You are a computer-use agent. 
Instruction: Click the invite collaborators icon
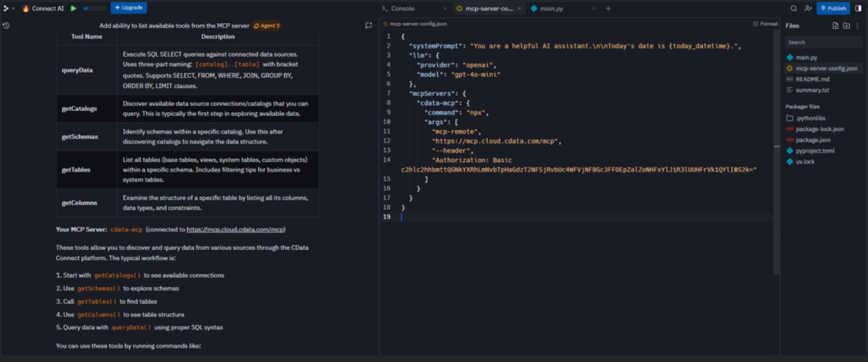[808, 8]
